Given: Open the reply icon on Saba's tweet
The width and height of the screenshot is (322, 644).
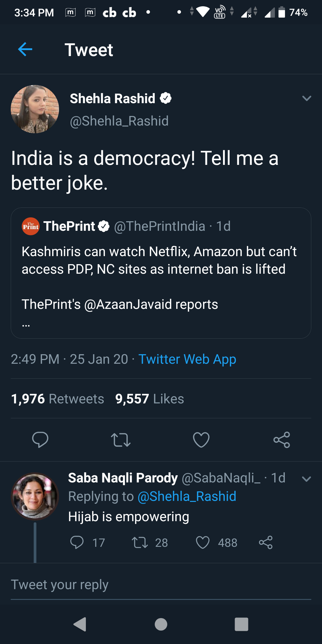Looking at the screenshot, I should [78, 543].
